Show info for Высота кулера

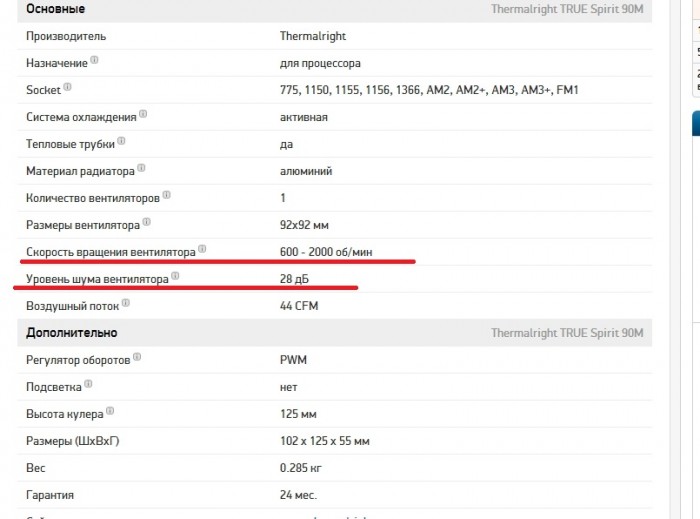pos(110,411)
